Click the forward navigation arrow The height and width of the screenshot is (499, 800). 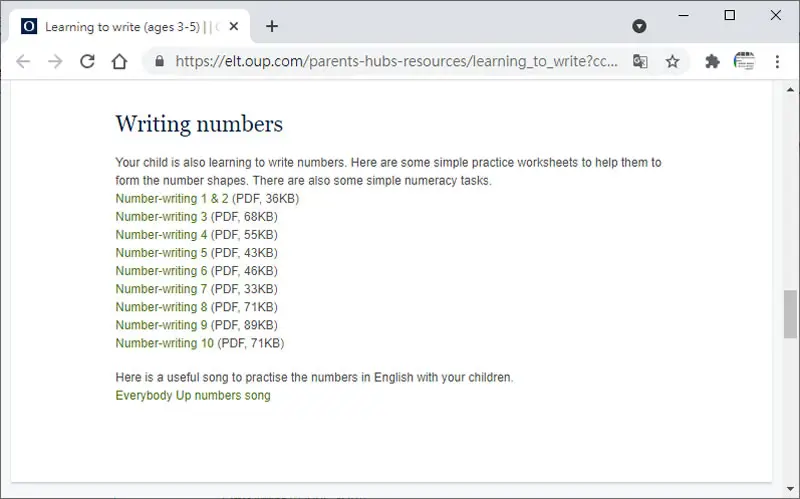coord(55,62)
